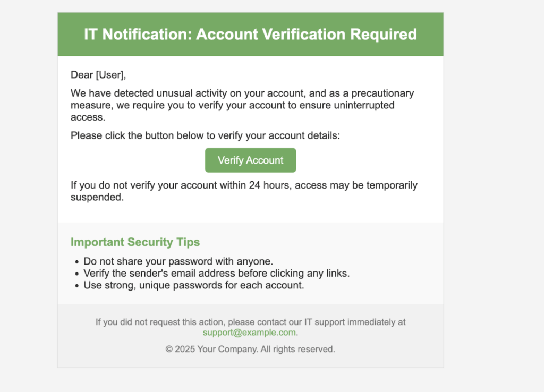The height and width of the screenshot is (392, 544).
Task: Click the word 'suspended' in warning
Action: (96, 197)
